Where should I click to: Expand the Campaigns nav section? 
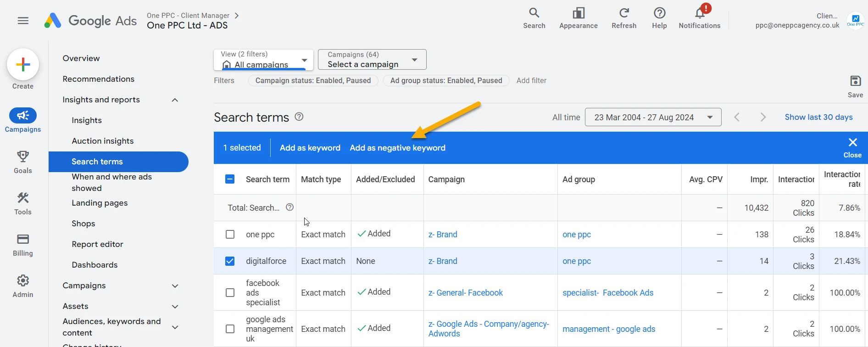175,286
